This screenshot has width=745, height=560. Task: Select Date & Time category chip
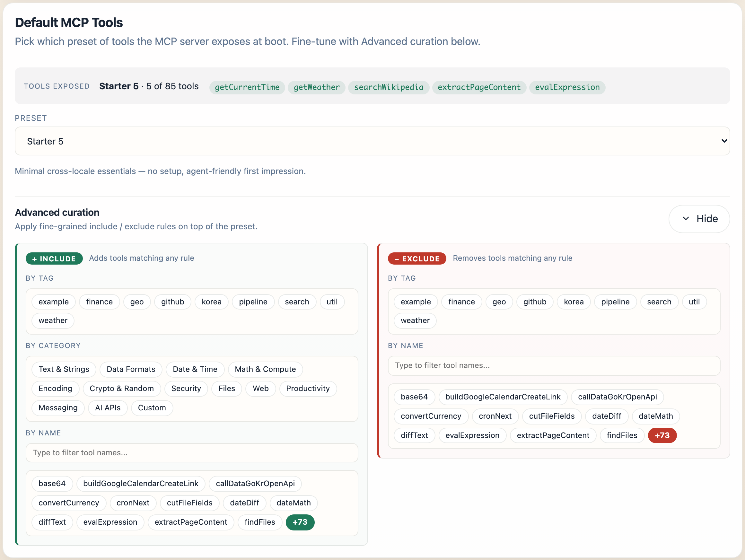(x=195, y=369)
